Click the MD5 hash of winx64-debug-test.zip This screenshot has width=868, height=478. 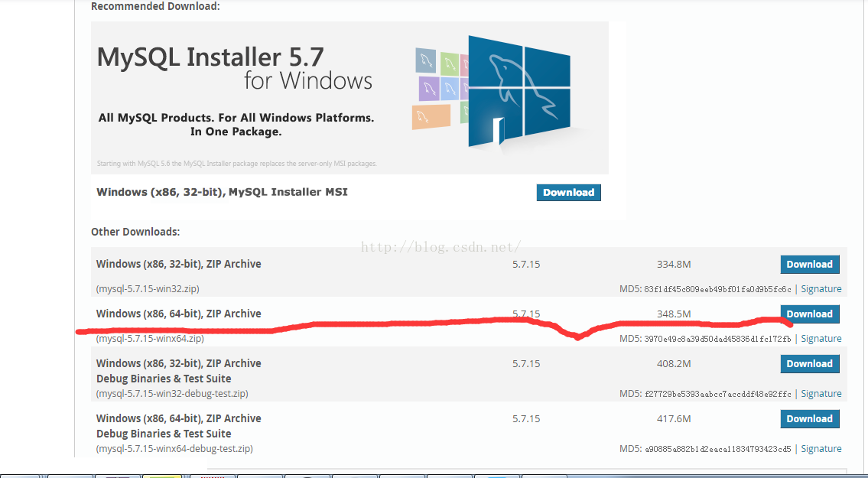click(x=717, y=449)
